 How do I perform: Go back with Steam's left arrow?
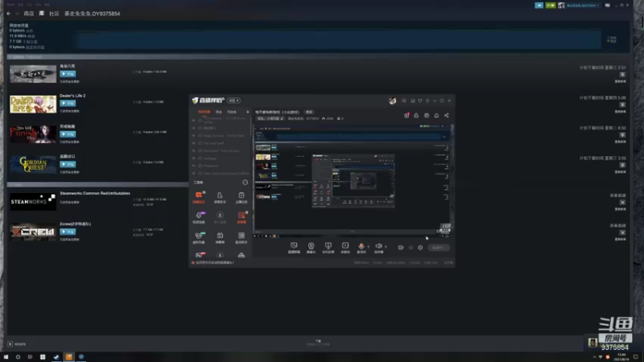pos(9,14)
